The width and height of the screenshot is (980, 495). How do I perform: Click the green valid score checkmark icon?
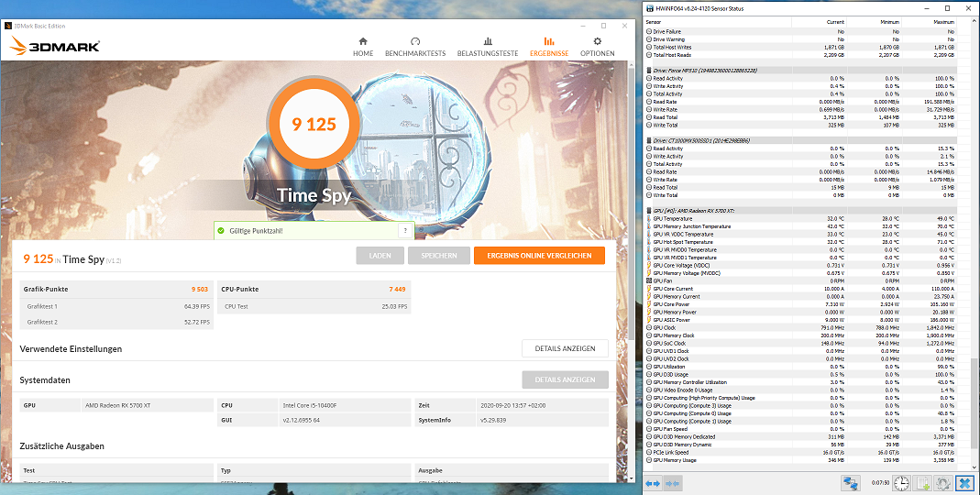[221, 231]
